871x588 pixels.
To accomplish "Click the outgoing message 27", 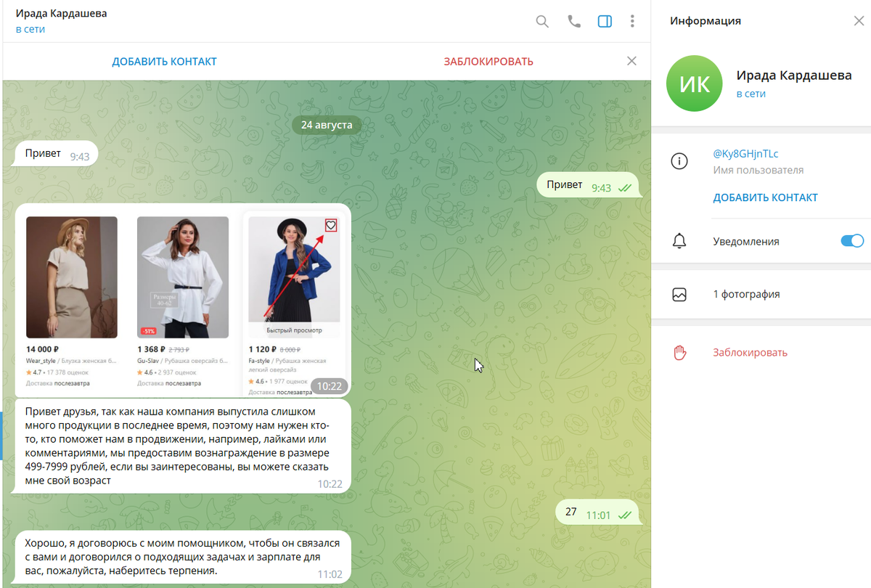I will tap(597, 513).
